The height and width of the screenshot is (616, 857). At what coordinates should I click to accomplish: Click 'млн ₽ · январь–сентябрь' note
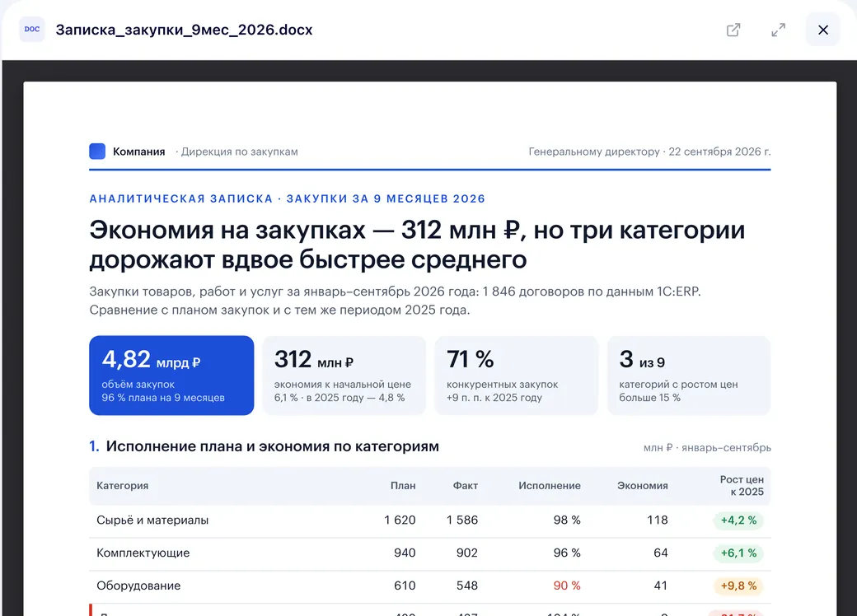(x=707, y=448)
